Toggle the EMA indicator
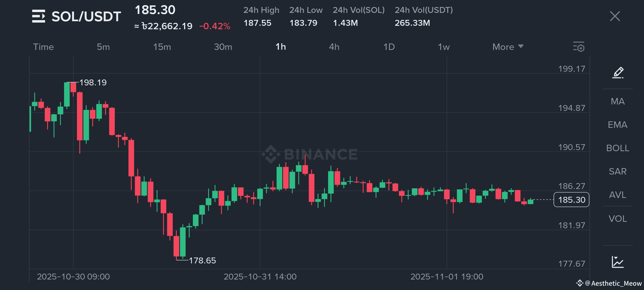The width and height of the screenshot is (644, 290). click(x=618, y=125)
